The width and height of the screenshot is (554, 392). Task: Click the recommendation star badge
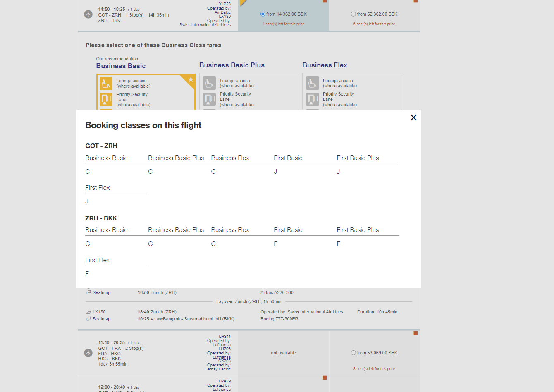191,79
